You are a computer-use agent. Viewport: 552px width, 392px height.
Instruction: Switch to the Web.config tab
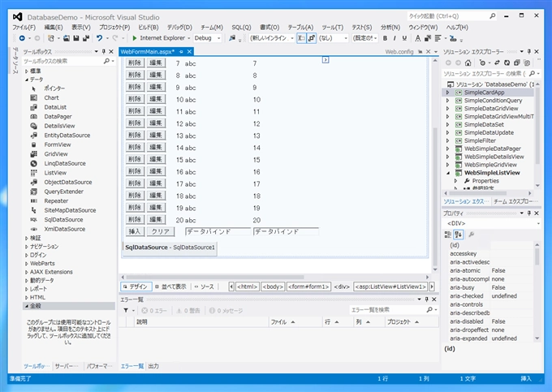[x=399, y=52]
